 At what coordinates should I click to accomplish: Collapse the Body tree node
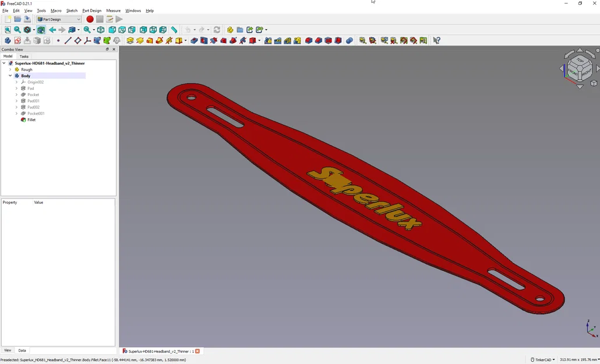point(10,76)
